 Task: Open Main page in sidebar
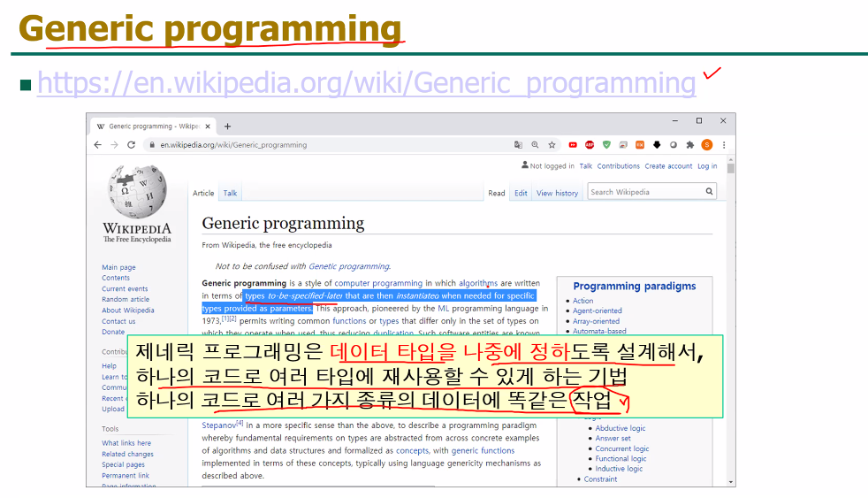coord(118,267)
